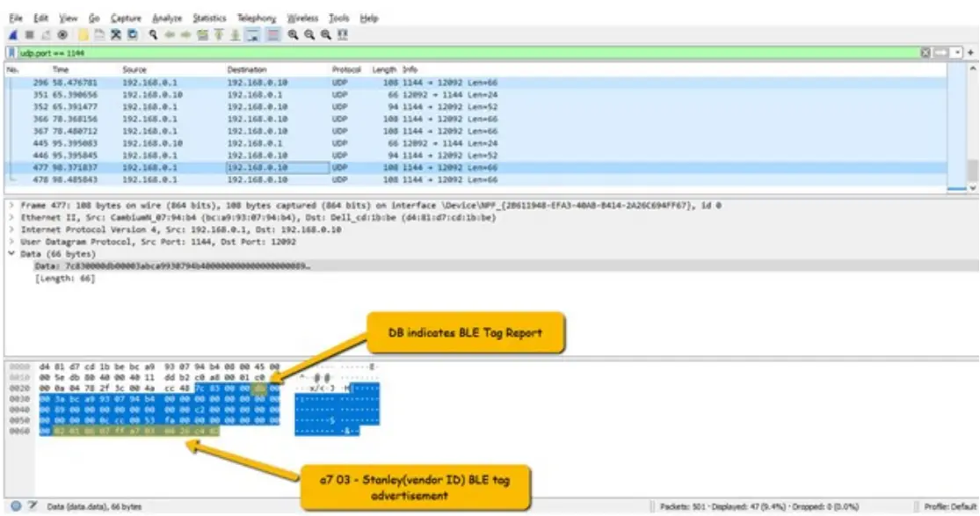Toggle packet list colorization

click(273, 35)
